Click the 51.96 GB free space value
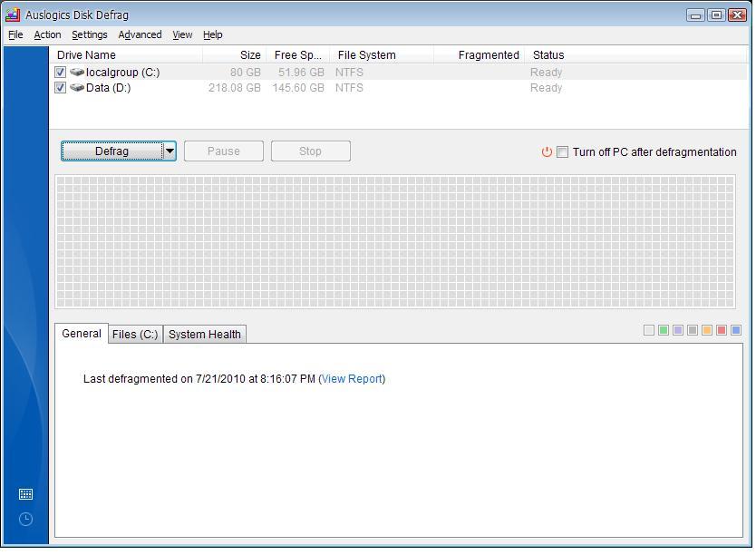 pos(301,73)
